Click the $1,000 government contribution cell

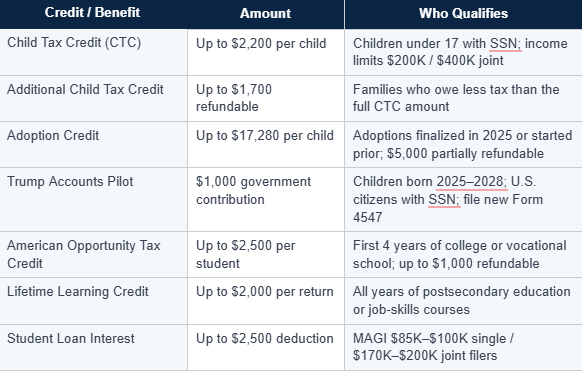(x=266, y=200)
